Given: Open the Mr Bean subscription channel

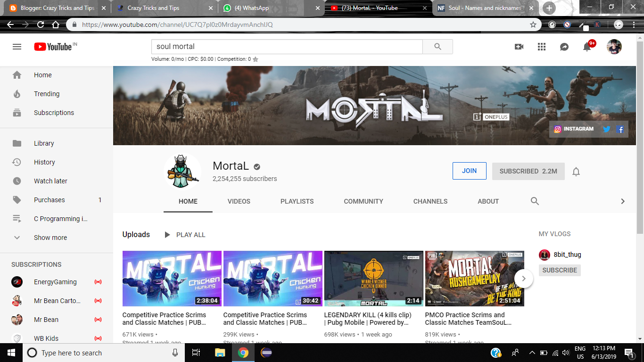Looking at the screenshot, I should point(57,320).
